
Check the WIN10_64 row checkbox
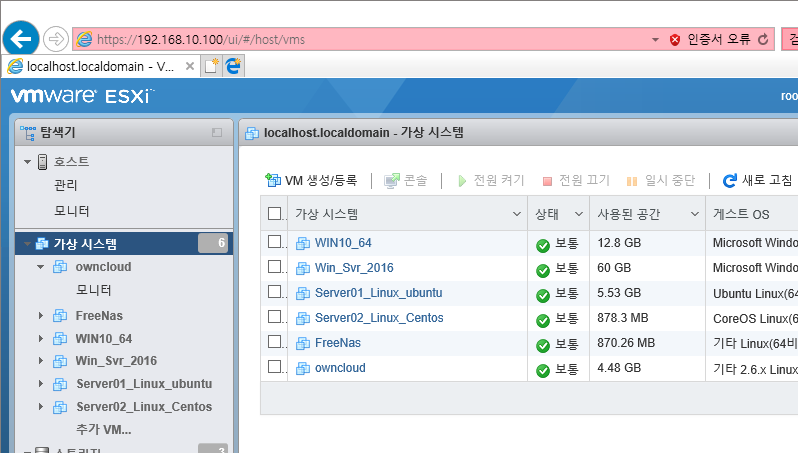274,241
